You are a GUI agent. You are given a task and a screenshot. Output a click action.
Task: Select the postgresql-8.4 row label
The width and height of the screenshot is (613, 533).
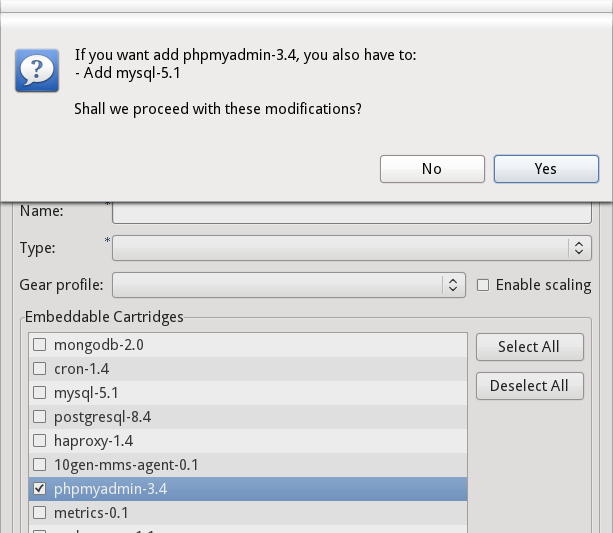tap(102, 417)
